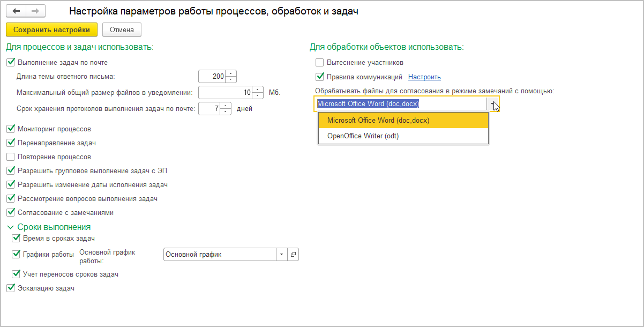
Task: Open the Настроить link
Action: (424, 77)
